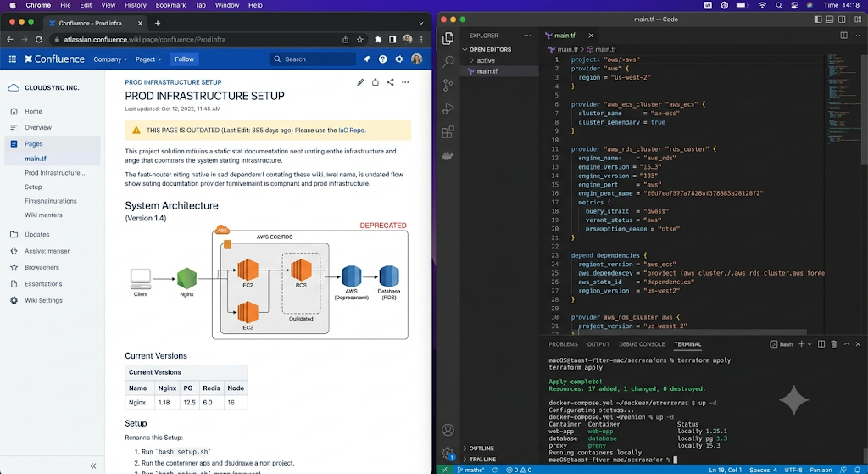868x474 pixels.
Task: Open Manage gear in VS Code activity bar
Action: point(448,453)
